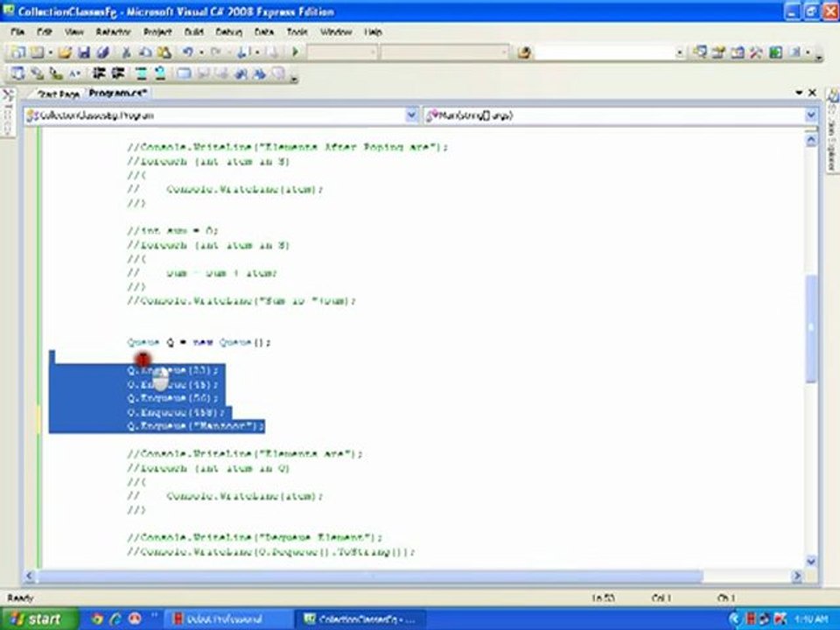Image resolution: width=840 pixels, height=630 pixels.
Task: Switch to Debut Professional taskbar button
Action: (x=227, y=619)
